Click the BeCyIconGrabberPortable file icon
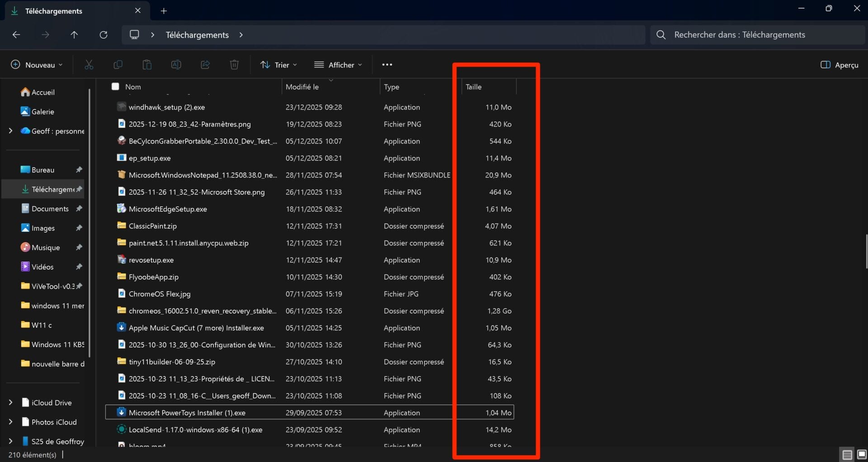 (x=121, y=141)
